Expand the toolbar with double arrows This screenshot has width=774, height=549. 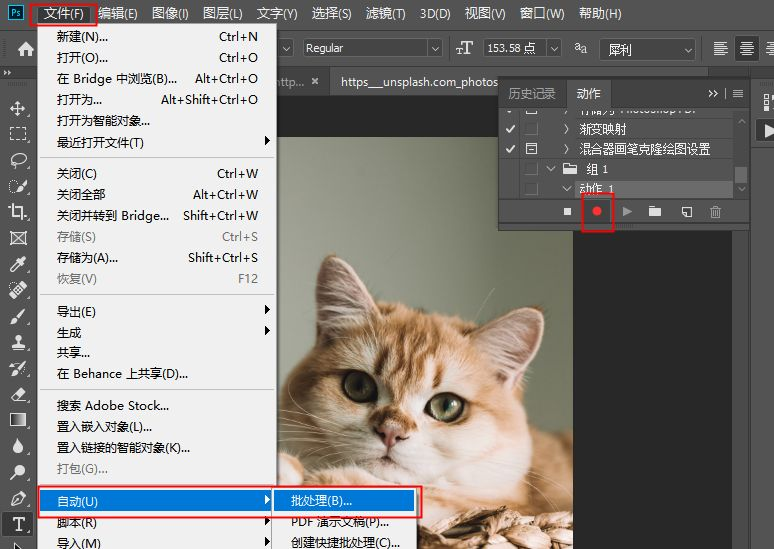point(7,73)
